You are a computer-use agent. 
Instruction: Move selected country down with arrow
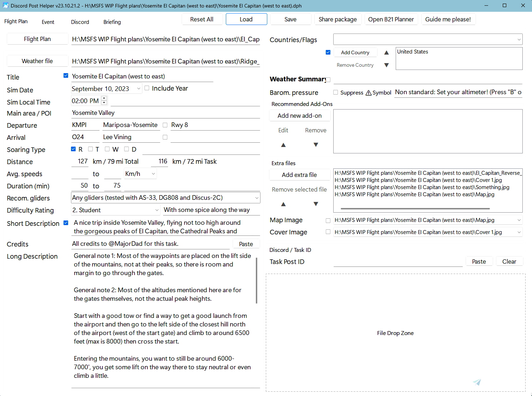386,65
